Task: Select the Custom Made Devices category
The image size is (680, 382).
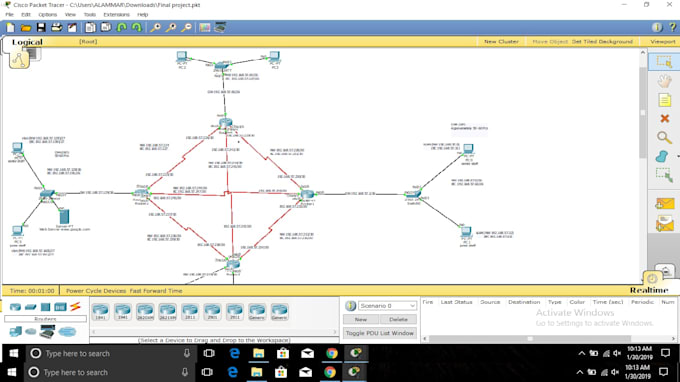Action: point(47,332)
